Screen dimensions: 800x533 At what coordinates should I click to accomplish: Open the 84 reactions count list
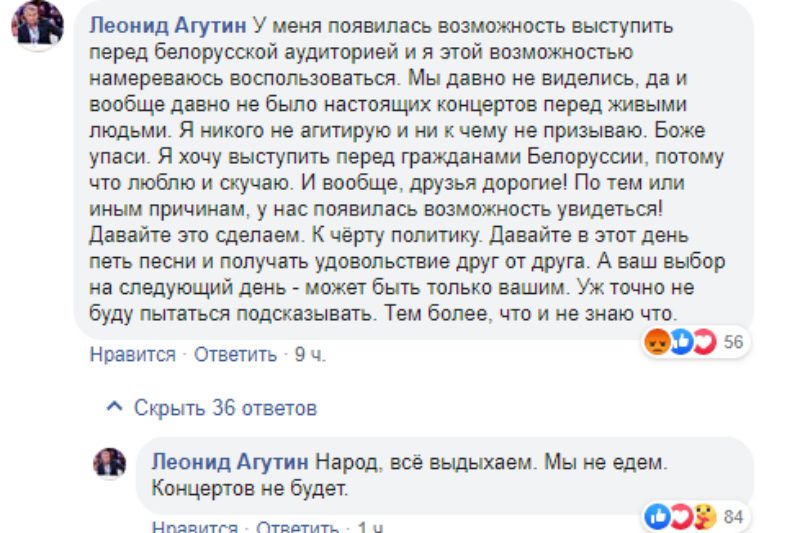(733, 516)
